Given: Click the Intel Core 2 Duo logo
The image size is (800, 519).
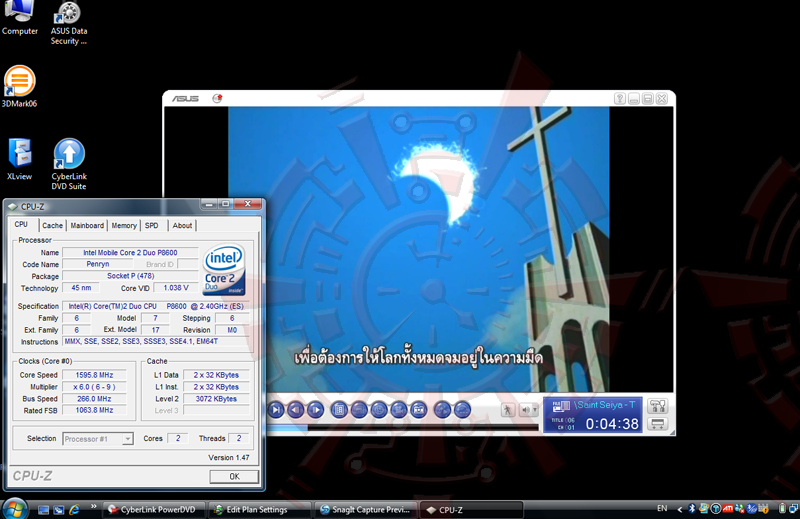Looking at the screenshot, I should point(224,270).
